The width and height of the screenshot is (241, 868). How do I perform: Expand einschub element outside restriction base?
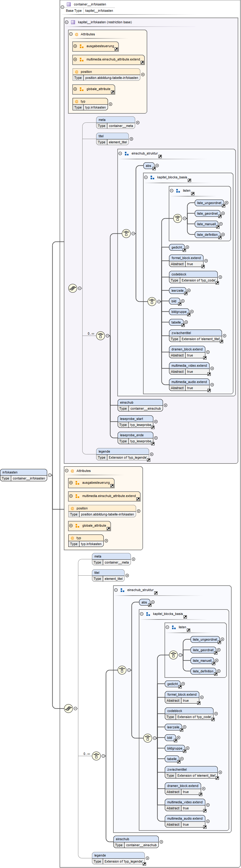(x=161, y=842)
